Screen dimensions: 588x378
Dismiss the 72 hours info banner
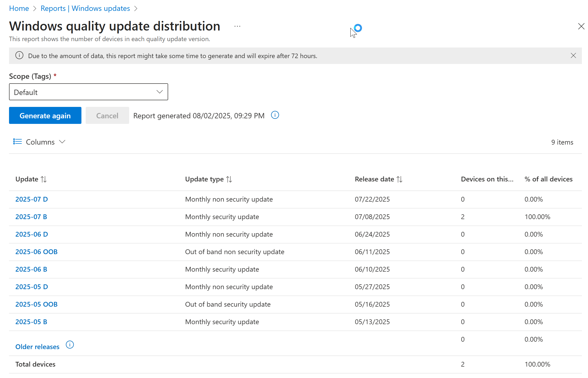coord(573,55)
